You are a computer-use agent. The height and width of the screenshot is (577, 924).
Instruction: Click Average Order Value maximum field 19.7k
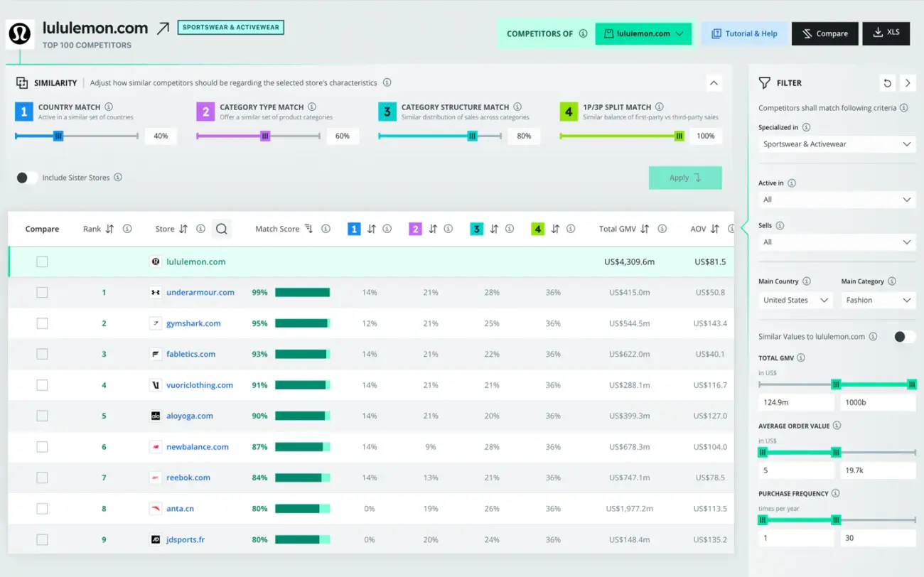coord(878,470)
